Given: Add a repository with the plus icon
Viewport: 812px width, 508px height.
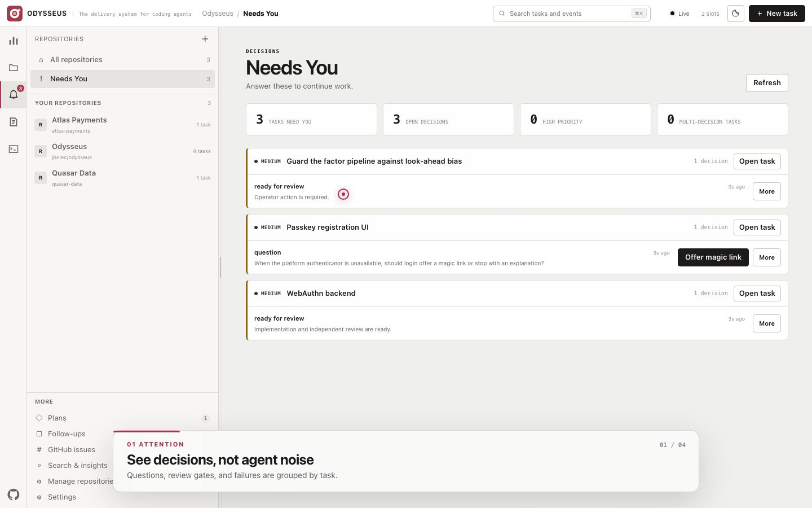Looking at the screenshot, I should pos(205,39).
